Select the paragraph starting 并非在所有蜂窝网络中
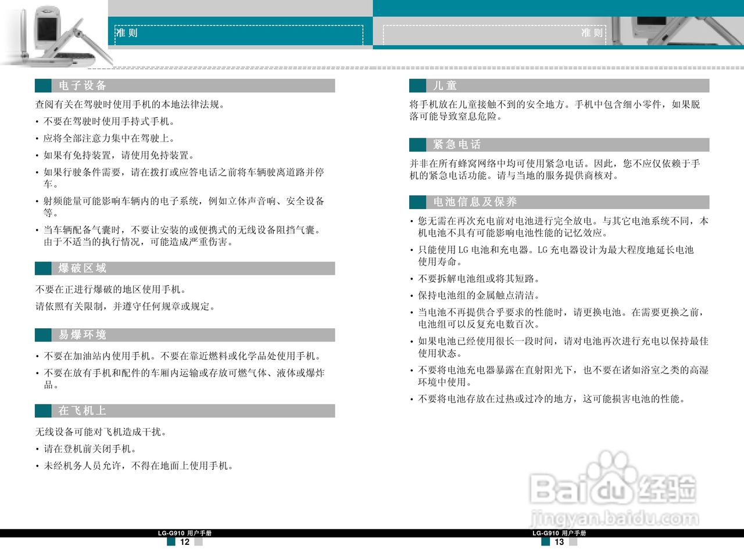 pos(555,170)
